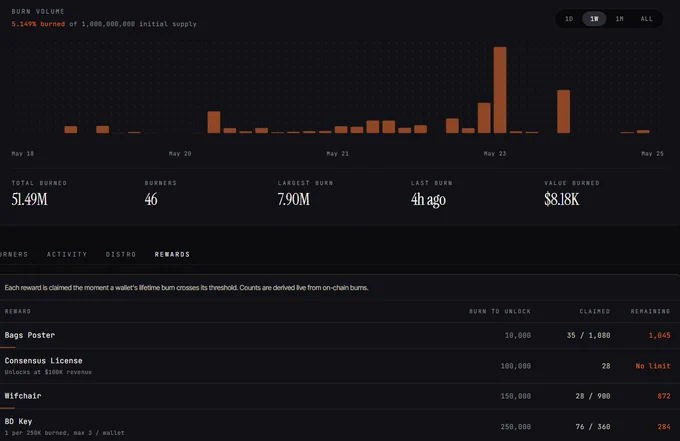Select the 1M time range
The height and width of the screenshot is (441, 680).
pos(619,19)
